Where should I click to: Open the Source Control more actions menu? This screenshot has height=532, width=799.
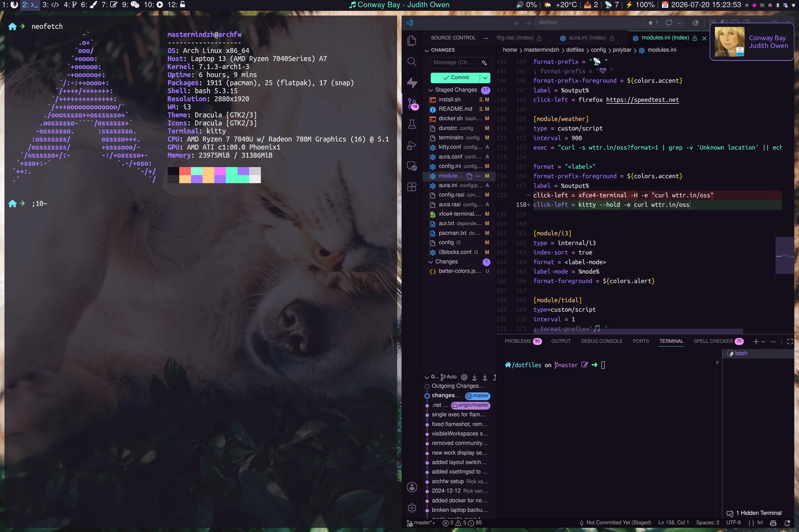(486, 38)
